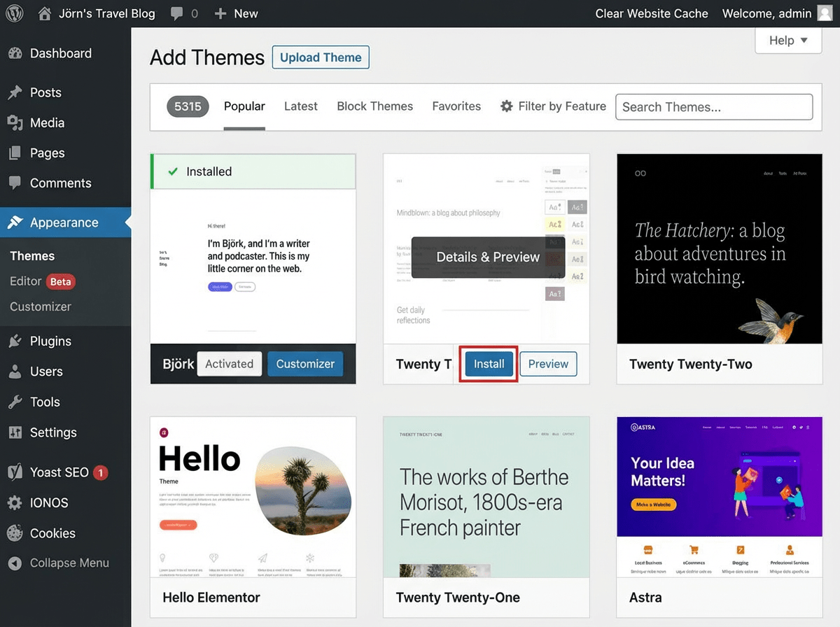
Task: Click the Astra theme name
Action: coord(645,598)
